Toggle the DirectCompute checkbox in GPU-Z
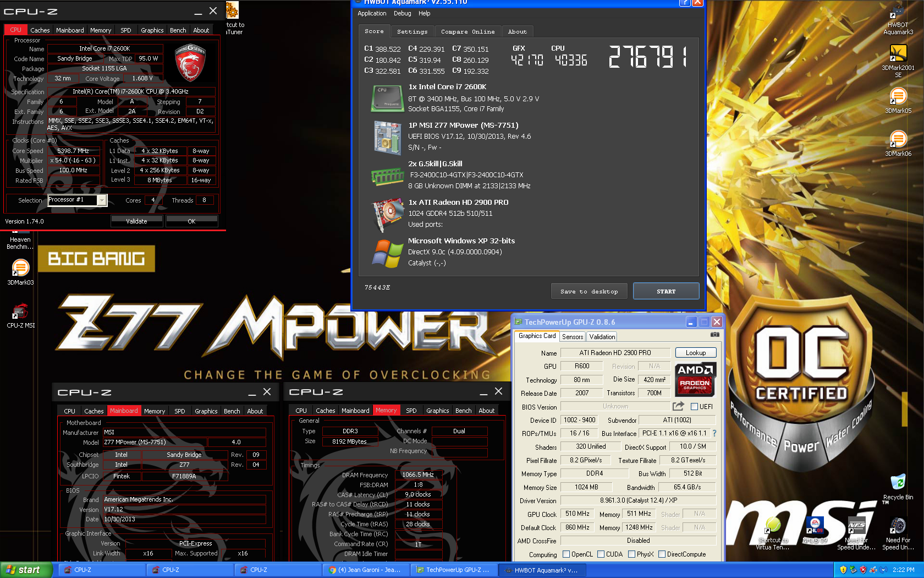 [x=662, y=554]
